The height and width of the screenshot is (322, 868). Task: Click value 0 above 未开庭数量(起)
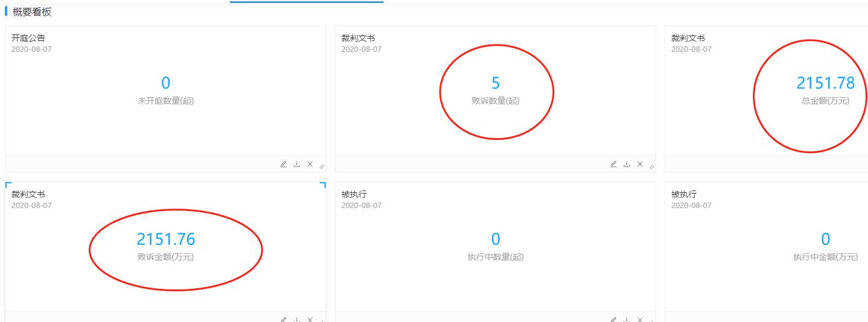[x=166, y=83]
